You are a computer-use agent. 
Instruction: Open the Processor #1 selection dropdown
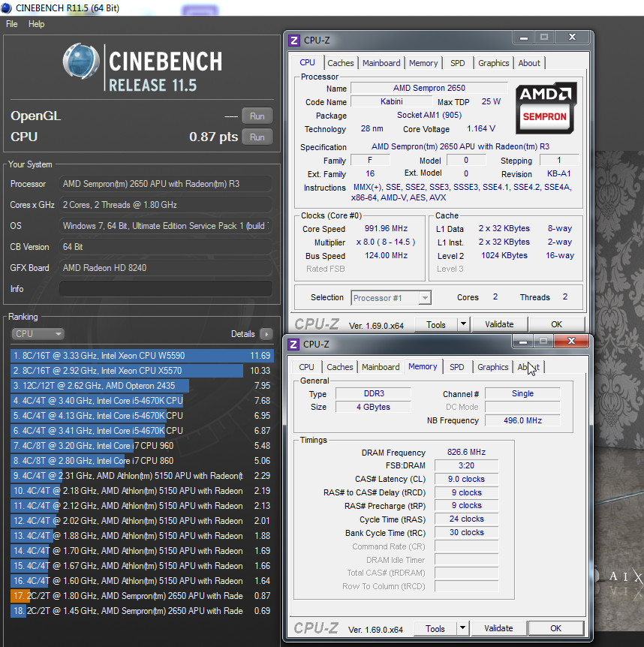click(x=391, y=297)
